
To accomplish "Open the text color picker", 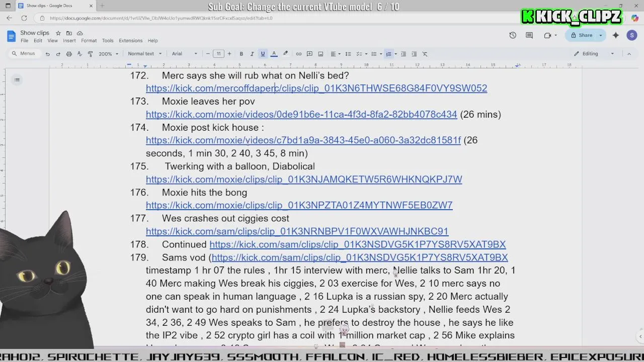I will pyautogui.click(x=274, y=54).
